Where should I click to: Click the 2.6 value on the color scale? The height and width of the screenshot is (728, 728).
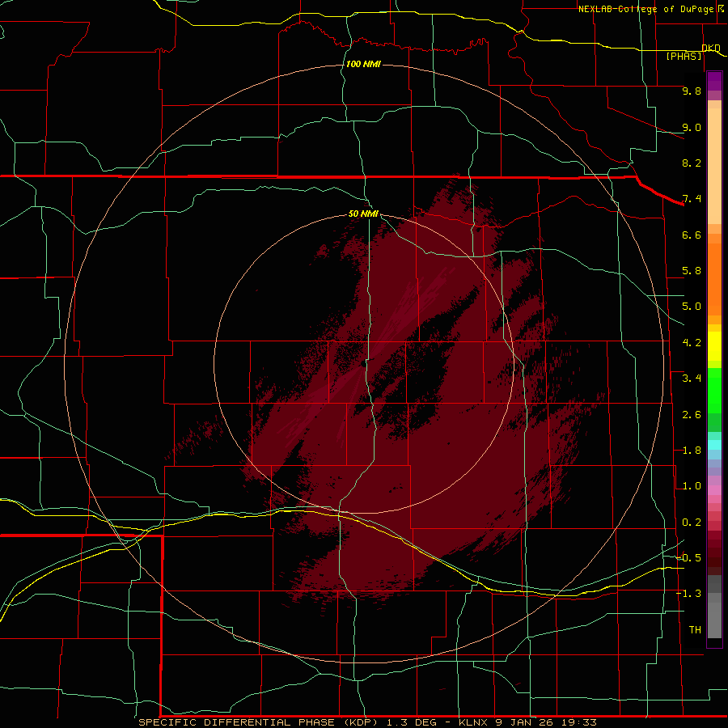tap(692, 415)
